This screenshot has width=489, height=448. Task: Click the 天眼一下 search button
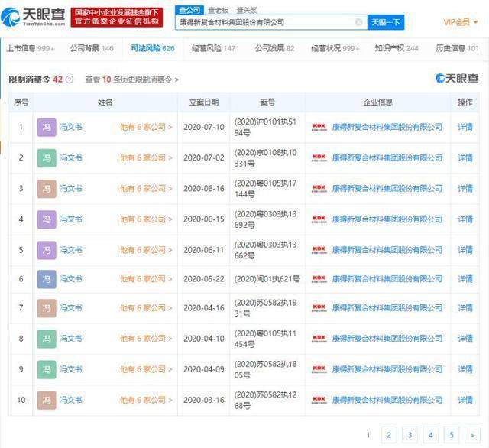click(x=386, y=22)
